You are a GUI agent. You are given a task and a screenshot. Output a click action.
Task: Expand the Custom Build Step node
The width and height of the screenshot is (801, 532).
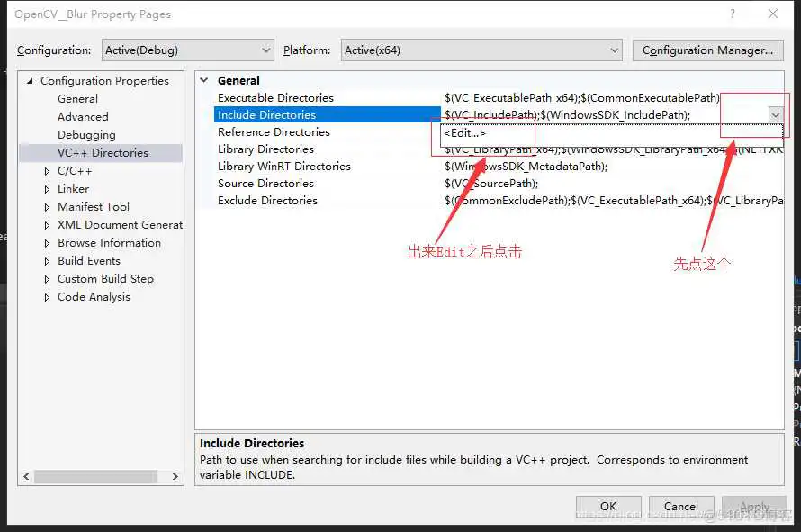click(47, 279)
